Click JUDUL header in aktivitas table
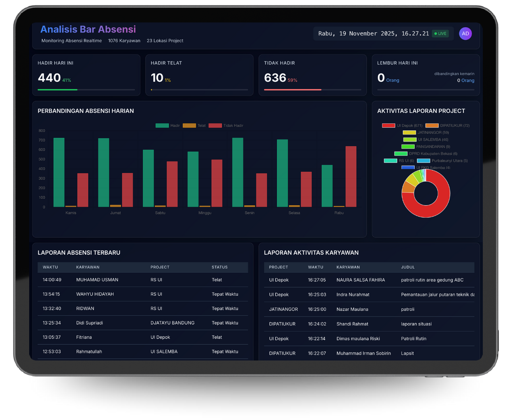This screenshot has height=420, width=512. click(x=408, y=267)
